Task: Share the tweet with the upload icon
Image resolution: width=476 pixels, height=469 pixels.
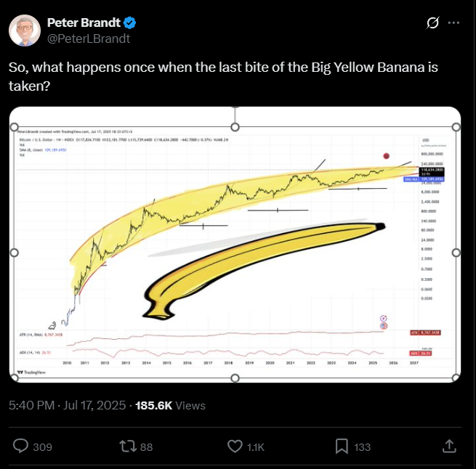Action: click(x=449, y=446)
